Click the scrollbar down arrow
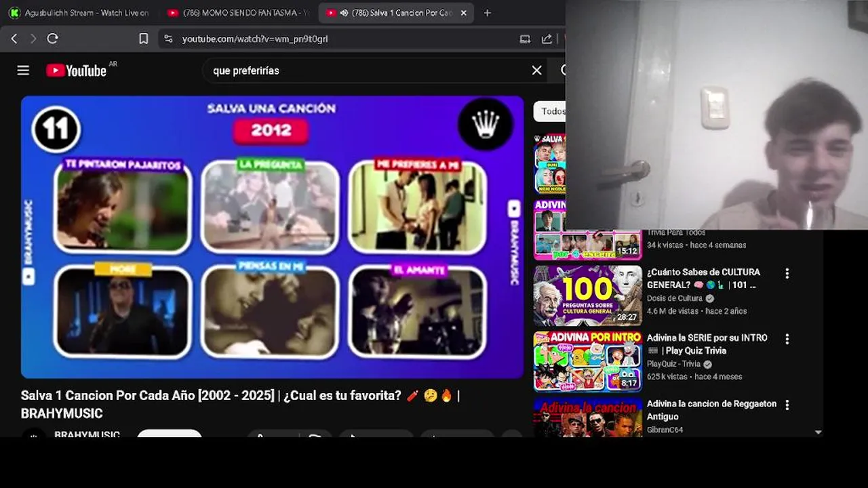This screenshot has height=488, width=868. coord(818,432)
